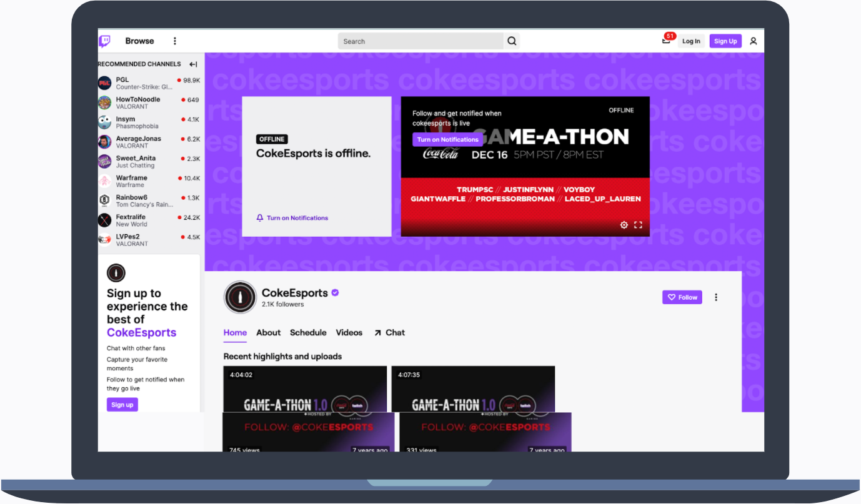
Task: Open the notifications inbox with 51 badge
Action: pyautogui.click(x=667, y=41)
